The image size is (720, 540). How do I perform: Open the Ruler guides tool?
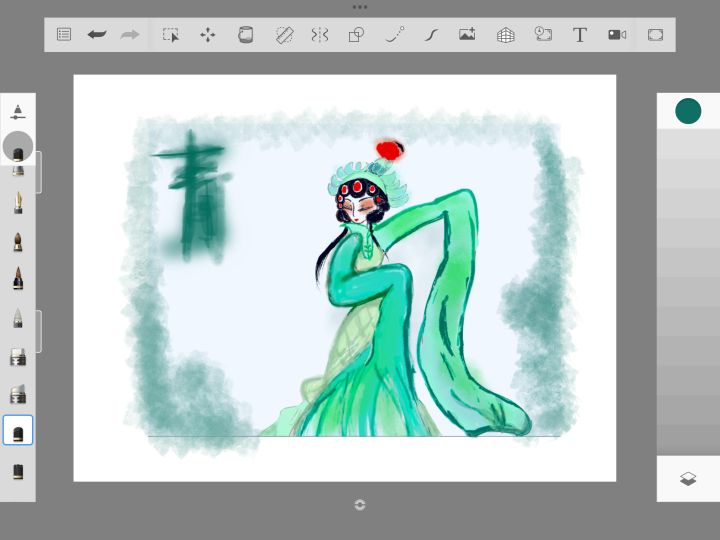(284, 34)
